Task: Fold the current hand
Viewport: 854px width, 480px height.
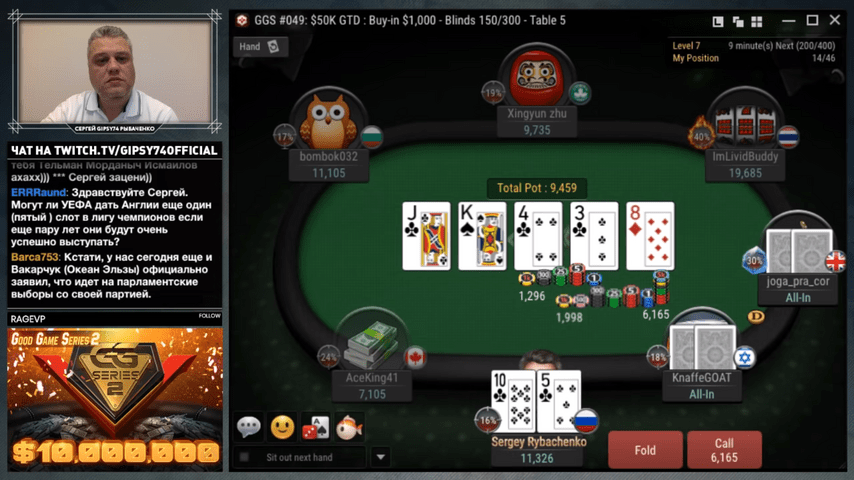Action: point(645,450)
